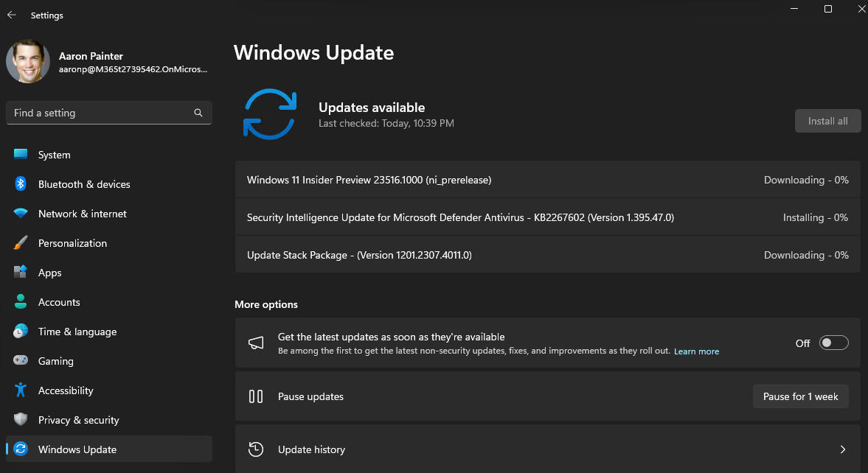Viewport: 868px width, 473px height.
Task: Open Aaron Painter's profile picture
Action: coord(28,61)
